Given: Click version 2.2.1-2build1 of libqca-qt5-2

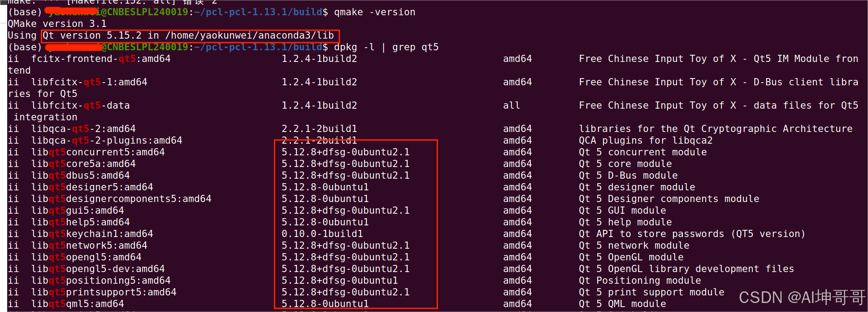Looking at the screenshot, I should (319, 129).
